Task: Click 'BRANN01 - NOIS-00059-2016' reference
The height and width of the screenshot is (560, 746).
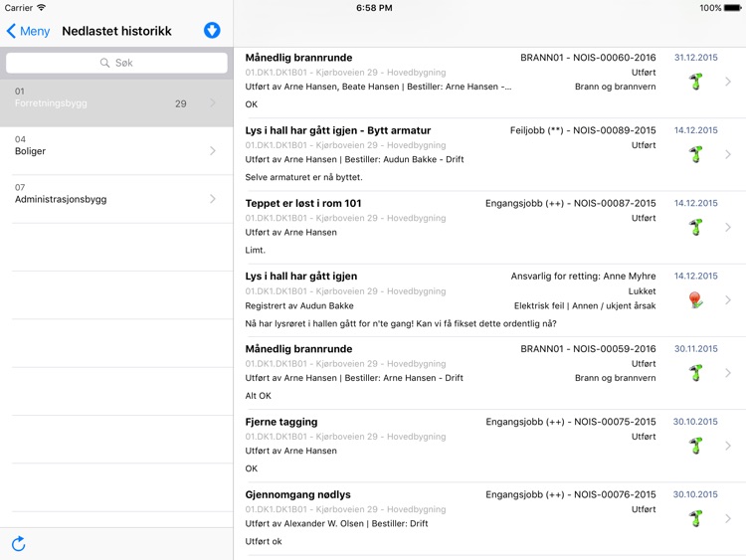Action: point(588,349)
